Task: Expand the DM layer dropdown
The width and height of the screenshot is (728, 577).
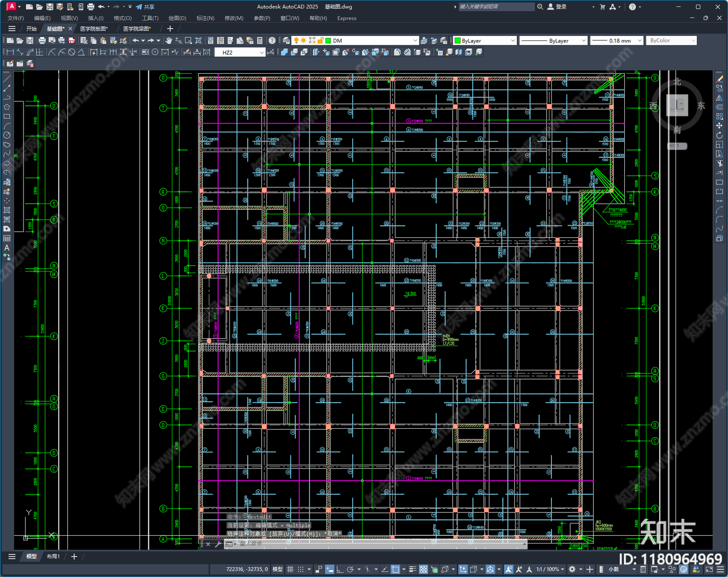Action: click(415, 40)
